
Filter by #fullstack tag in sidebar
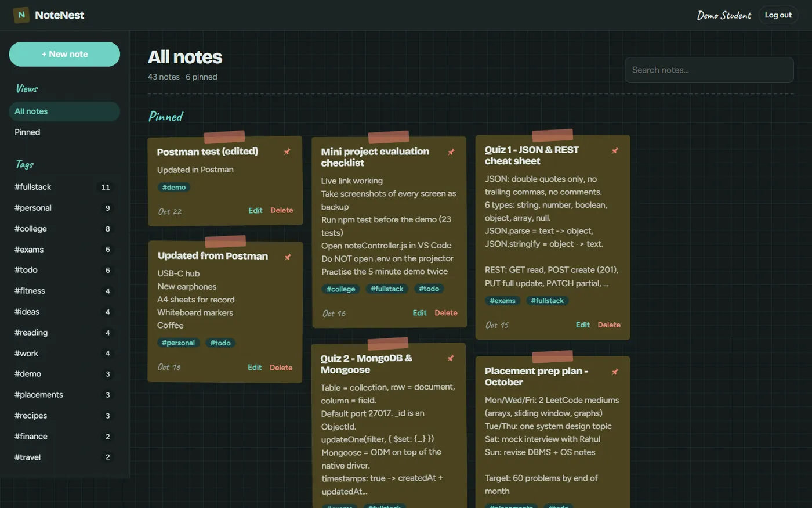coord(64,187)
